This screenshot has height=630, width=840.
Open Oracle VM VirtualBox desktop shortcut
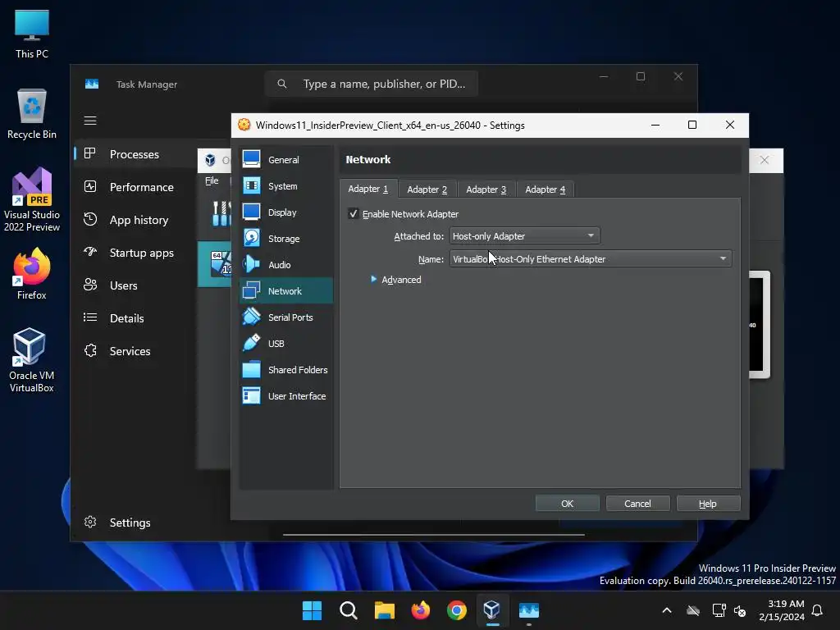coord(32,360)
